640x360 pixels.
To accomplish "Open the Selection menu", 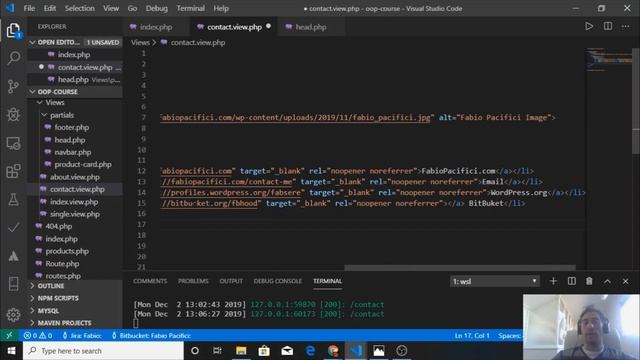I will coord(80,8).
